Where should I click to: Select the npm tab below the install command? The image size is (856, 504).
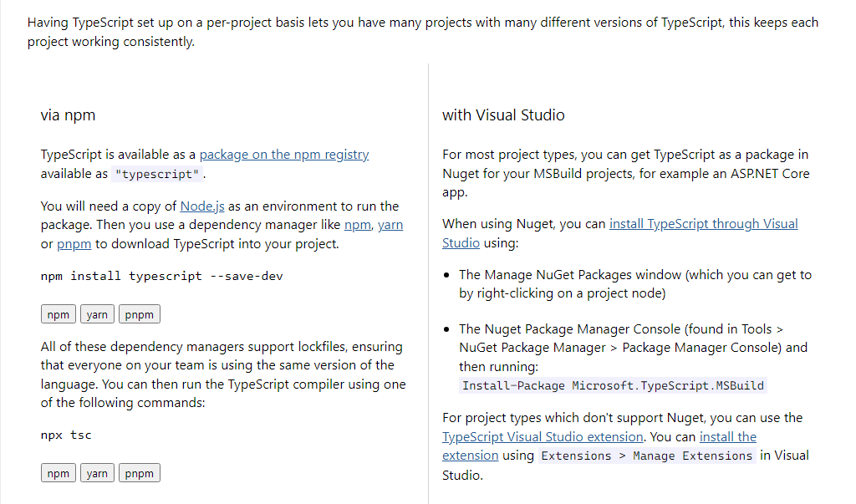click(58, 313)
